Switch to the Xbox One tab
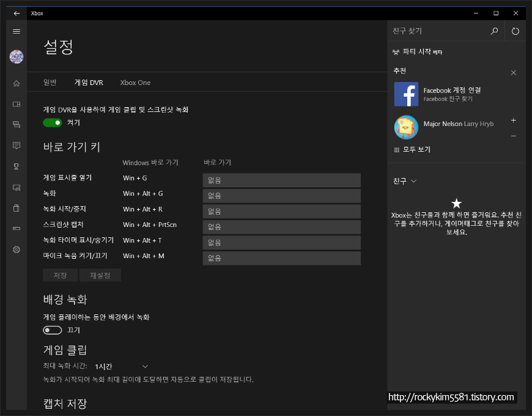532x416 pixels. click(135, 83)
